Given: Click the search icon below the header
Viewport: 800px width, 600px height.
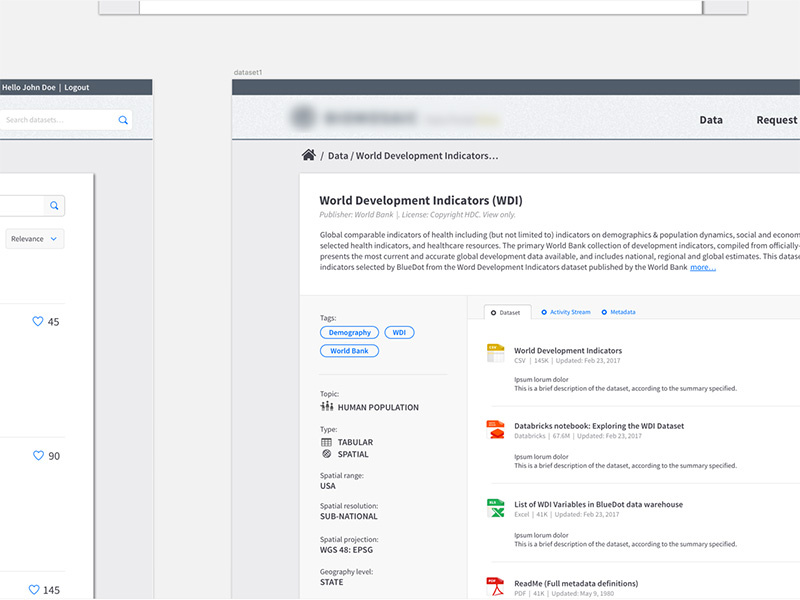Looking at the screenshot, I should [x=53, y=205].
